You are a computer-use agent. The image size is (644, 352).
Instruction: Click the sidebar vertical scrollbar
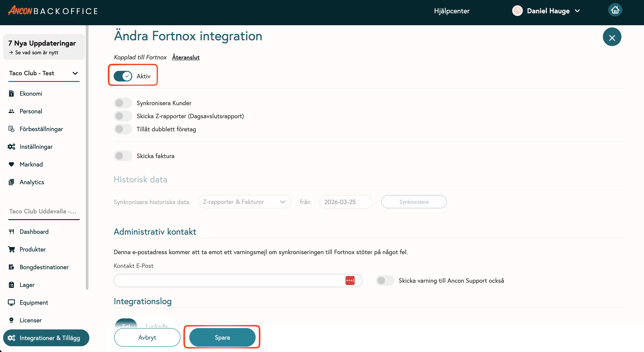click(87, 157)
